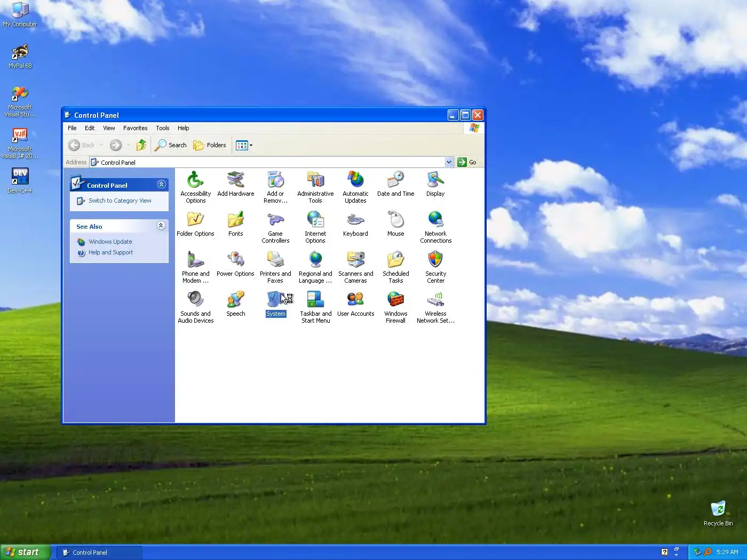Open the Views dropdown button
This screenshot has width=747, height=560.
click(x=244, y=145)
